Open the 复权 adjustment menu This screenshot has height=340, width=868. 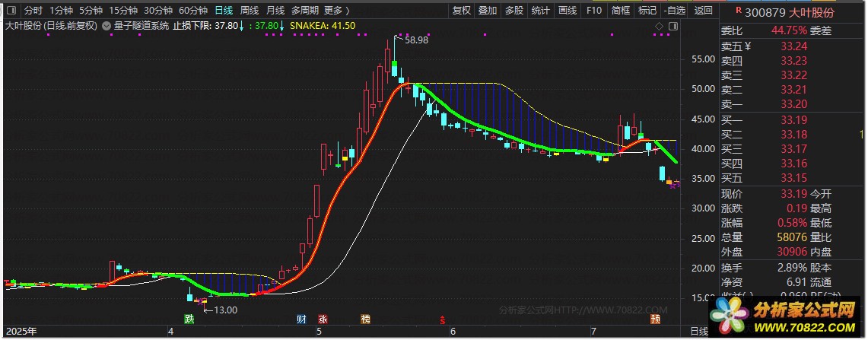click(462, 10)
